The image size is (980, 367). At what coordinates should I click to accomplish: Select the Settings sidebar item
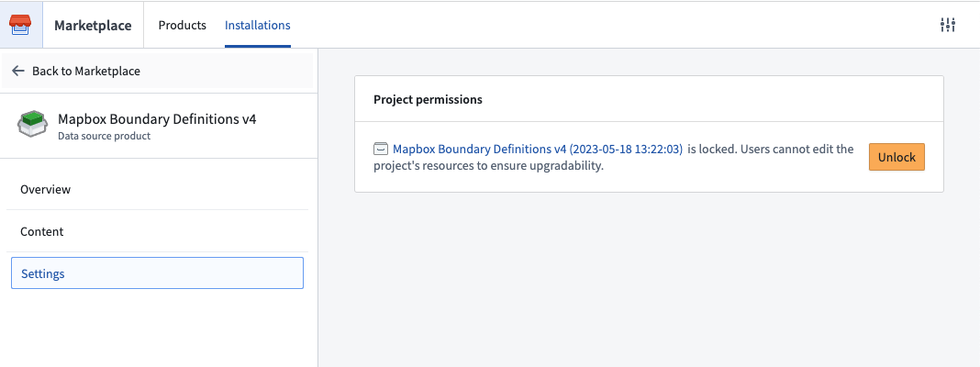[158, 273]
